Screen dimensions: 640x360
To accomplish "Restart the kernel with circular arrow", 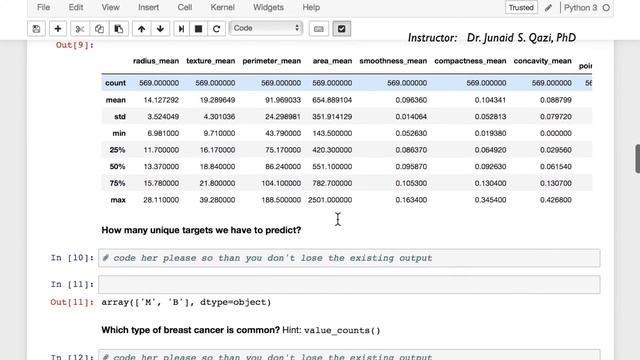I will point(216,29).
